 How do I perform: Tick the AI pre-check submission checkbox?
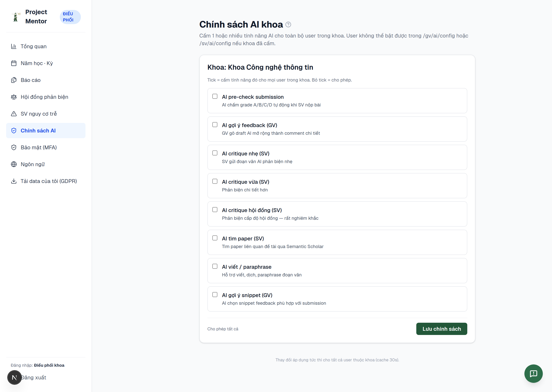(x=215, y=96)
